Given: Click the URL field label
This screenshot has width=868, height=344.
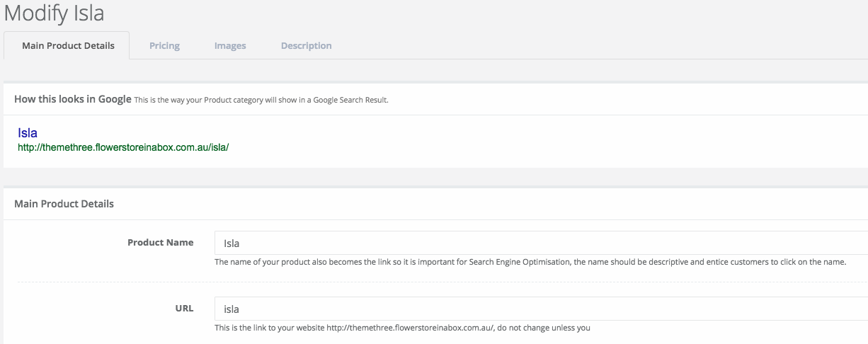Looking at the screenshot, I should [184, 308].
